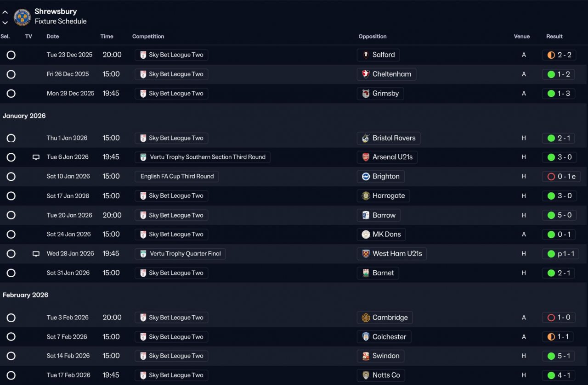Click the Barnet club badge icon
588x385 pixels.
(x=366, y=273)
